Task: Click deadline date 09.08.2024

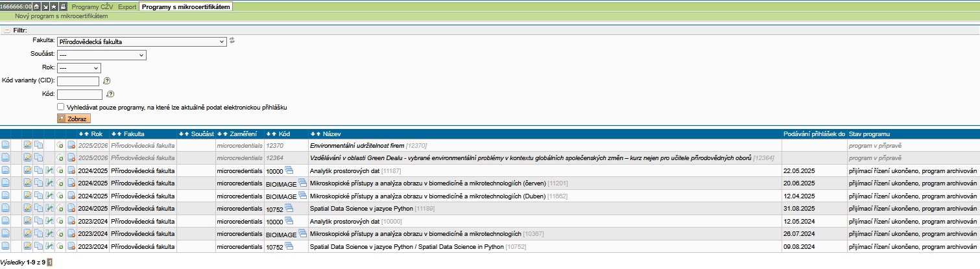Action: click(x=800, y=246)
